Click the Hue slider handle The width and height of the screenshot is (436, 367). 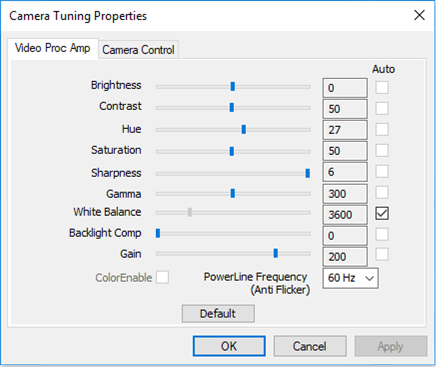(244, 129)
